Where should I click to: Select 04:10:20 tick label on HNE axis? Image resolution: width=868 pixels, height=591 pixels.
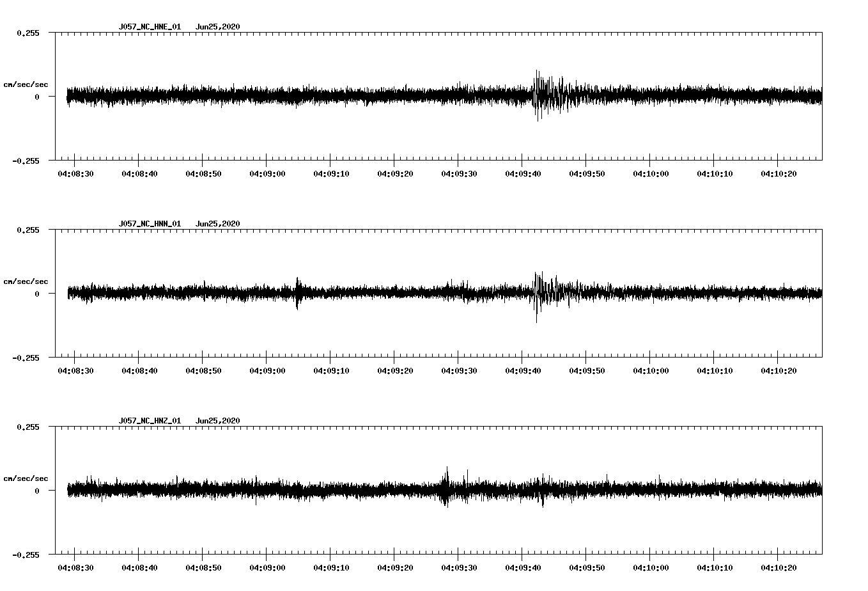779,173
